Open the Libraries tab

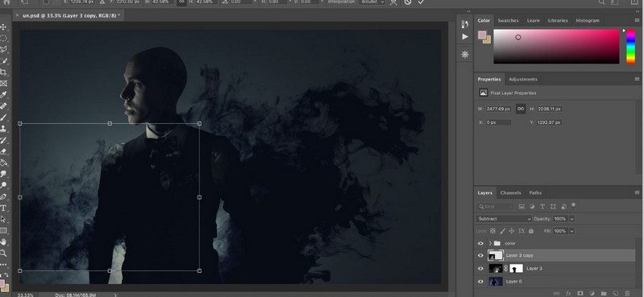click(558, 20)
